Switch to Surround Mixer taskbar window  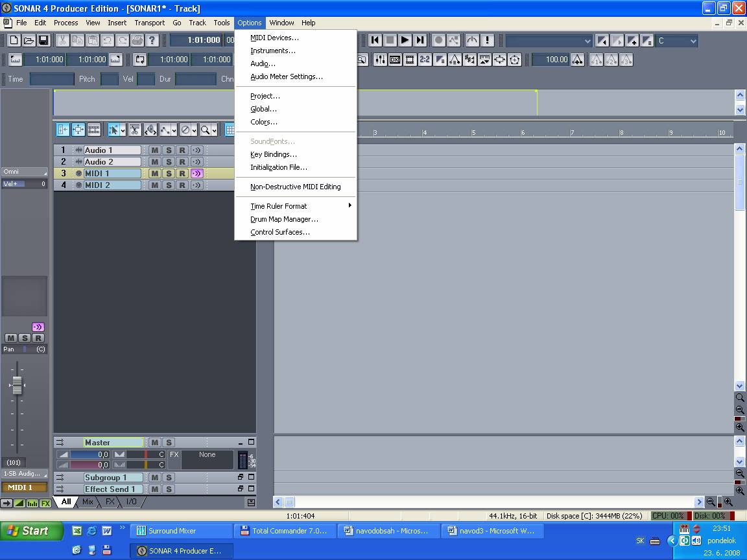(x=180, y=531)
